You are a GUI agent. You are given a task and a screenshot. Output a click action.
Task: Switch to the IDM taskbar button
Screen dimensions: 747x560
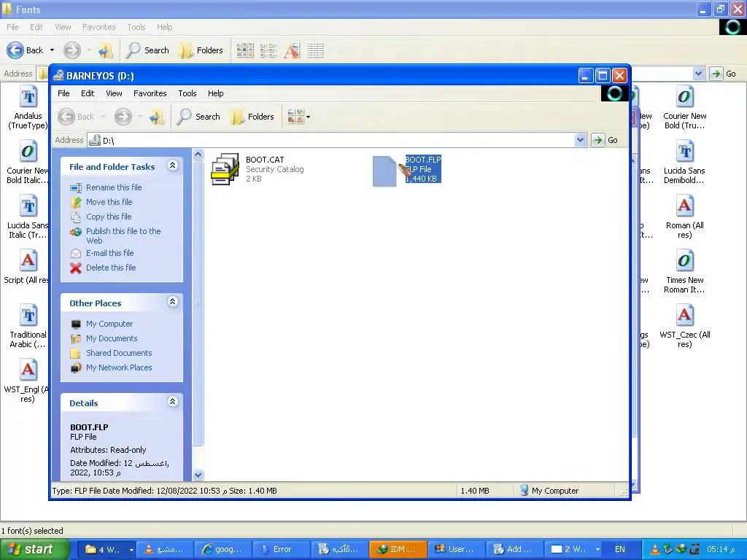coord(398,549)
